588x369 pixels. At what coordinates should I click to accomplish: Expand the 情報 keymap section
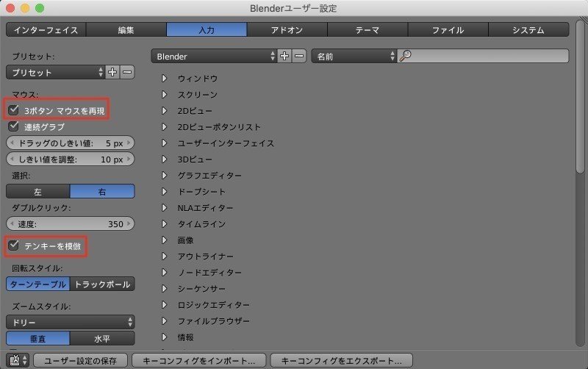click(164, 337)
